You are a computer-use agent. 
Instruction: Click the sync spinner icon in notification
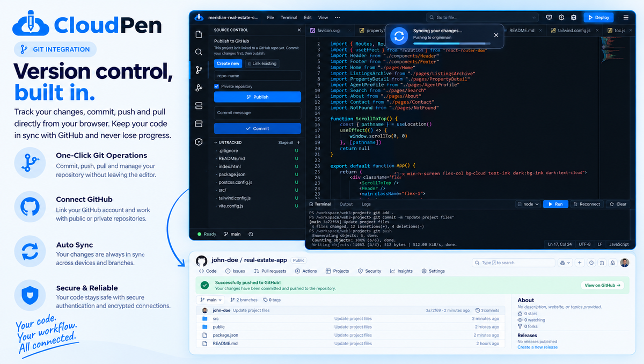tap(398, 37)
